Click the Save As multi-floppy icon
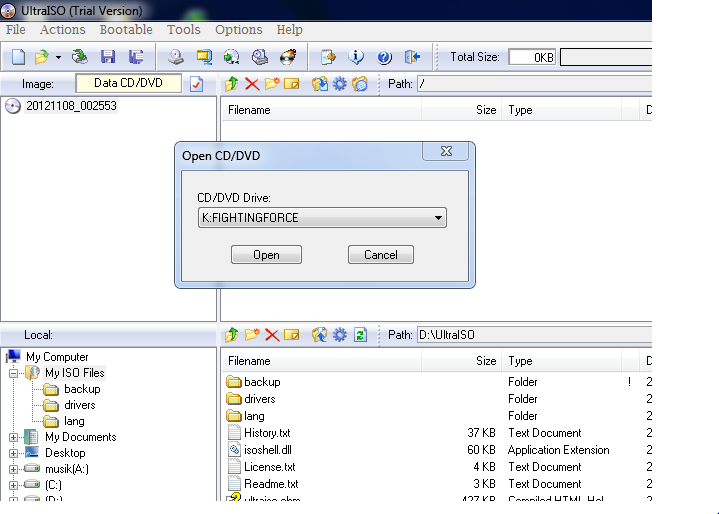The width and height of the screenshot is (719, 514). [x=136, y=57]
